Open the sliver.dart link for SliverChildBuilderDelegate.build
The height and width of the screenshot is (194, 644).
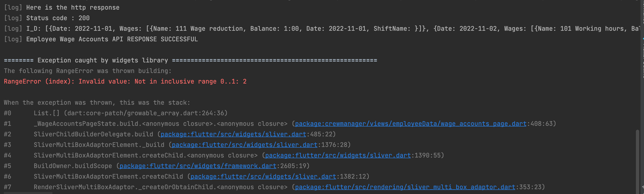tap(233, 134)
